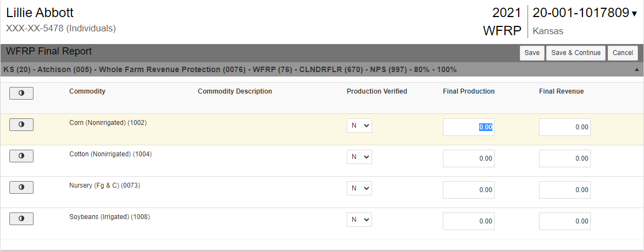644x251 pixels.
Task: Click the half-circle icon beside Corn row
Action: pyautogui.click(x=21, y=125)
